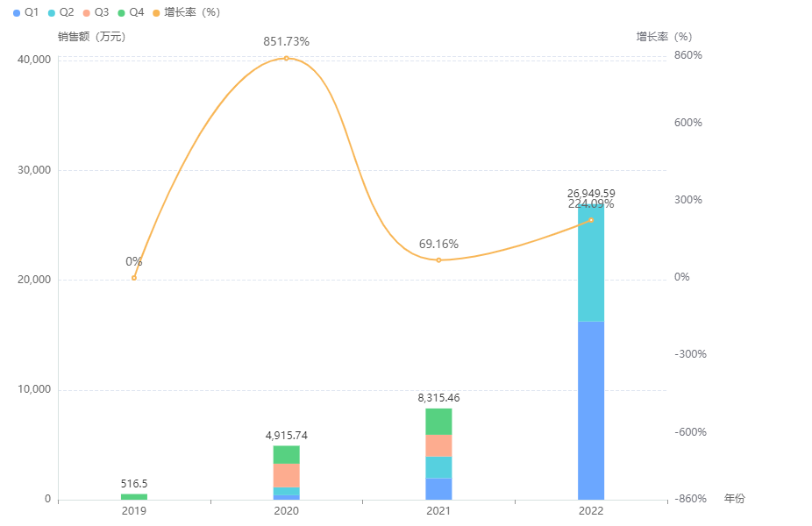Click the 2022 x-axis label
This screenshot has height=526, width=812.
tap(591, 510)
